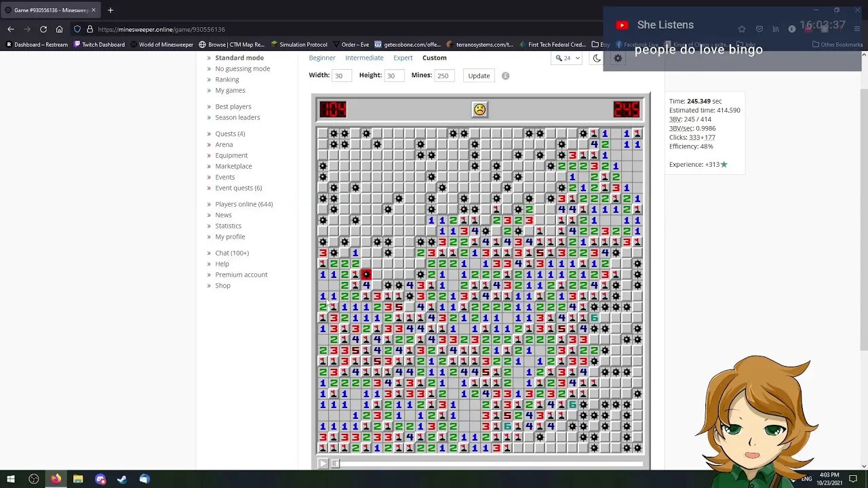Viewport: 868px width, 488px height.
Task: View Players online (644)
Action: 244,204
